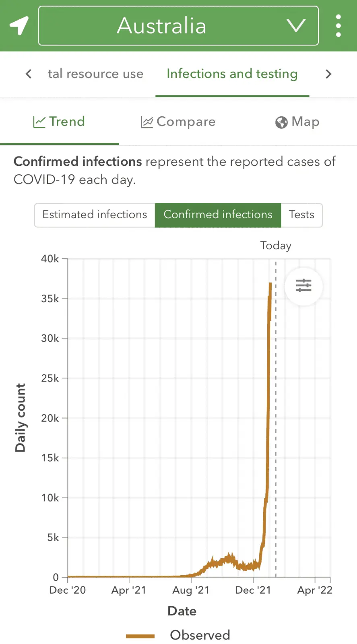Open the three-dot overflow menu
This screenshot has width=357, height=644.
point(338,26)
